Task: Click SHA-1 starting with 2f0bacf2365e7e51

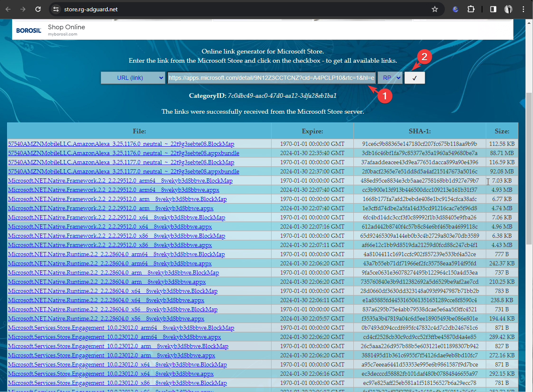Action: tap(420, 171)
